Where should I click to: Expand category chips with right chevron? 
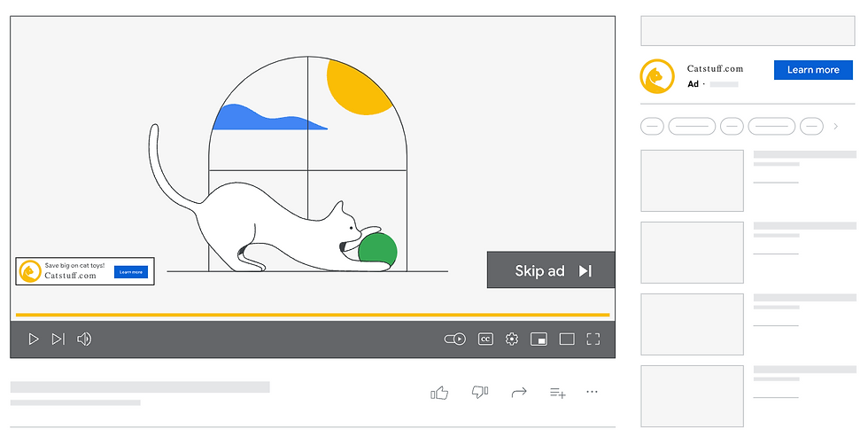pos(836,126)
